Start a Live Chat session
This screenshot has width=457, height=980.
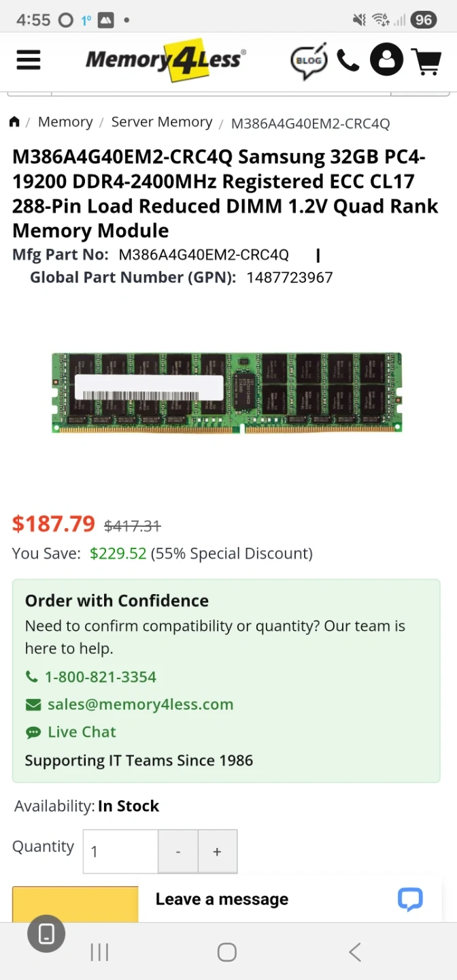coord(82,732)
